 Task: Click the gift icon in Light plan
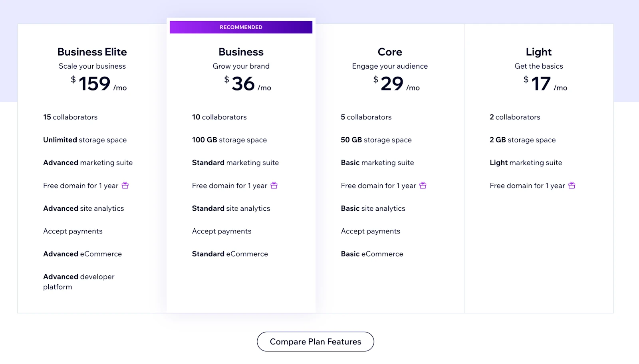tap(572, 186)
